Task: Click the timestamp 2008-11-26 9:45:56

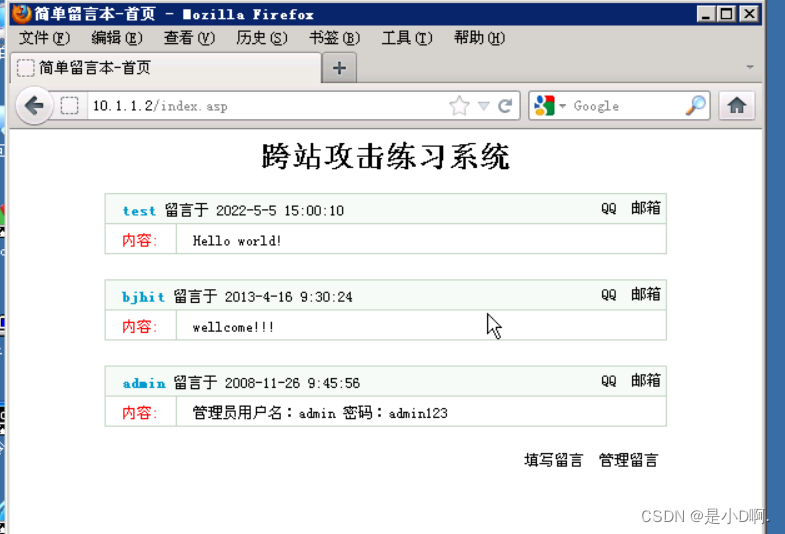Action: click(292, 383)
